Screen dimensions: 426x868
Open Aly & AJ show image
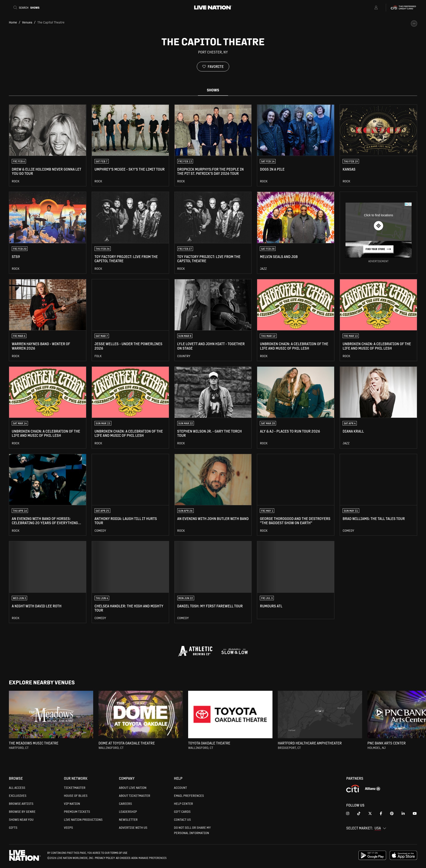coord(296,392)
